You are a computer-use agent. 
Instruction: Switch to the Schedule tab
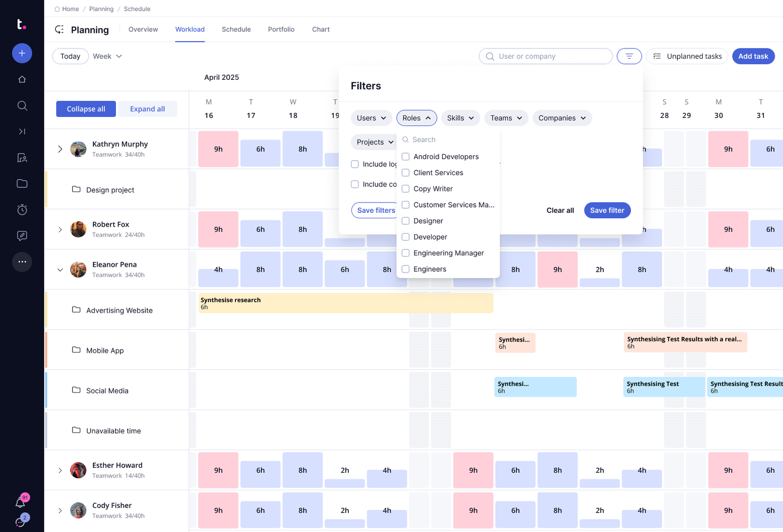[236, 29]
